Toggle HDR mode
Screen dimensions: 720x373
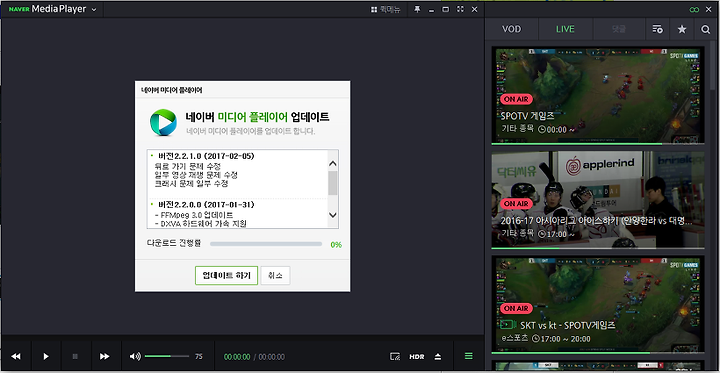[x=416, y=356]
